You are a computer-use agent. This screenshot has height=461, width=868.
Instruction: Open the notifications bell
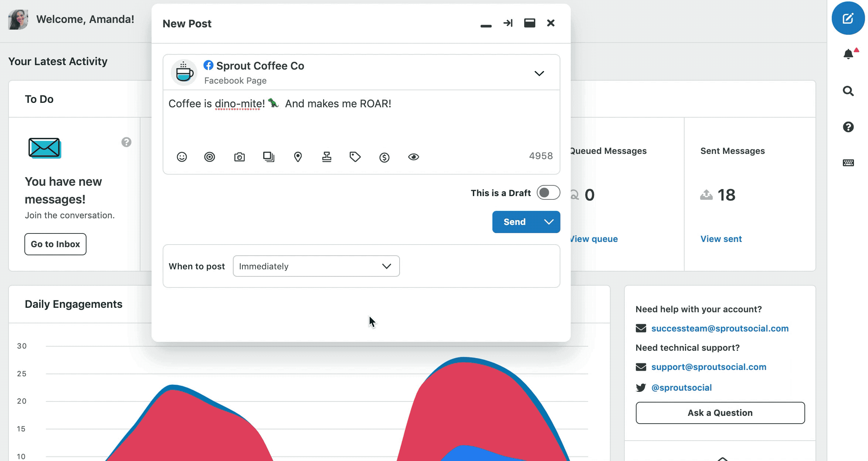coord(848,54)
